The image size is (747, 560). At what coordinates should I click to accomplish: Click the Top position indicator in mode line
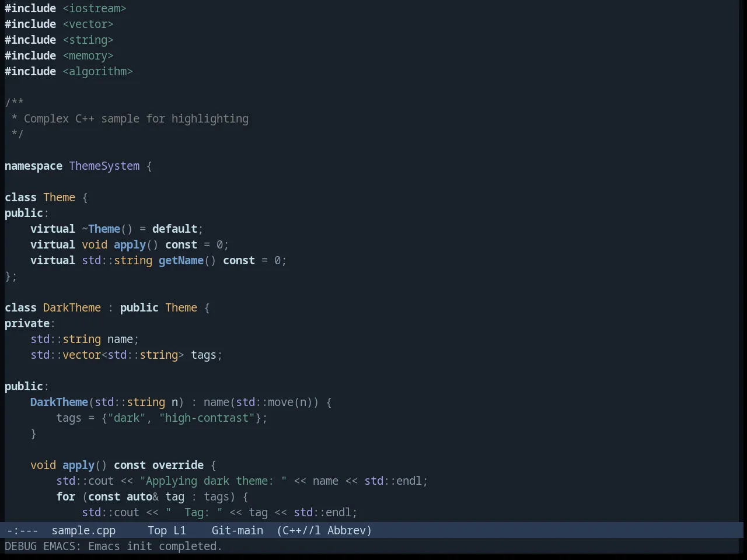click(x=157, y=530)
